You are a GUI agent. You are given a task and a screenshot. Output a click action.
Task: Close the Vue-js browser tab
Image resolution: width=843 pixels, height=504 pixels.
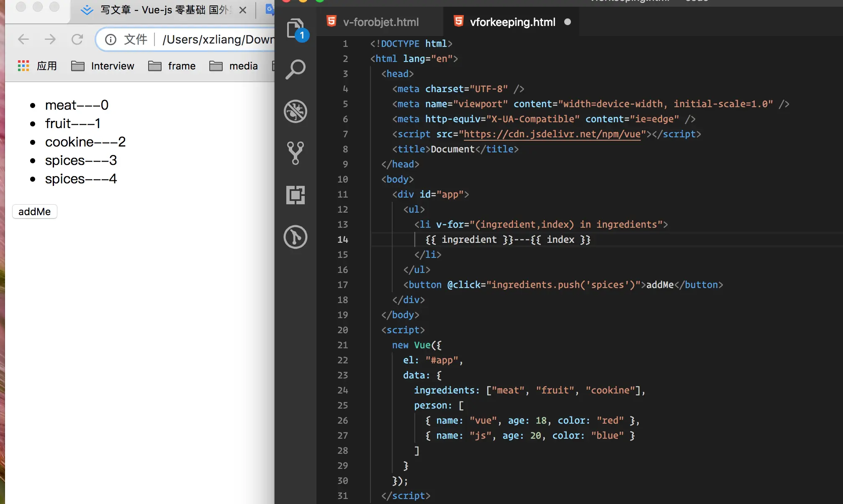coord(243,10)
